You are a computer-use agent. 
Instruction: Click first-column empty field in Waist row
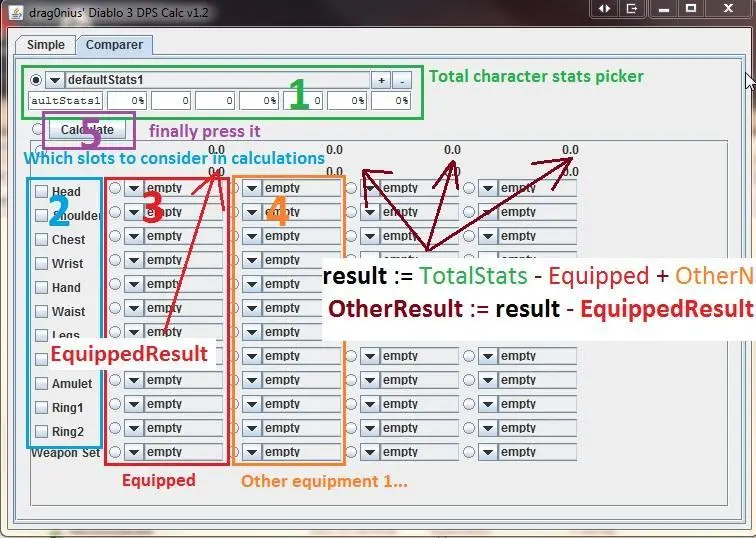tap(183, 308)
